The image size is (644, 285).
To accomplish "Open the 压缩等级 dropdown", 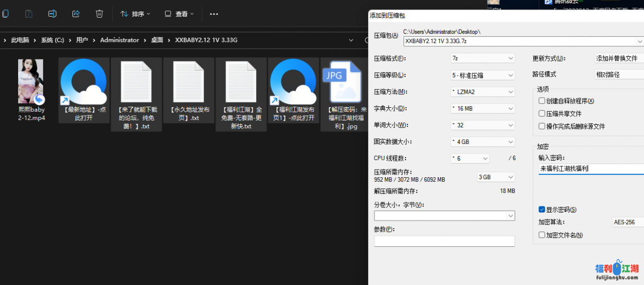I will point(482,76).
